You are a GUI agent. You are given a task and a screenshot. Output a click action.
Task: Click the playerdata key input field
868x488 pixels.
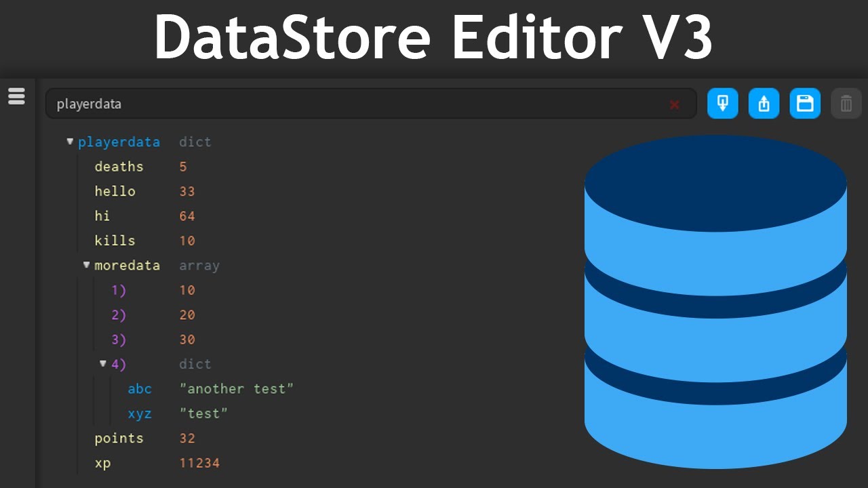(x=353, y=104)
